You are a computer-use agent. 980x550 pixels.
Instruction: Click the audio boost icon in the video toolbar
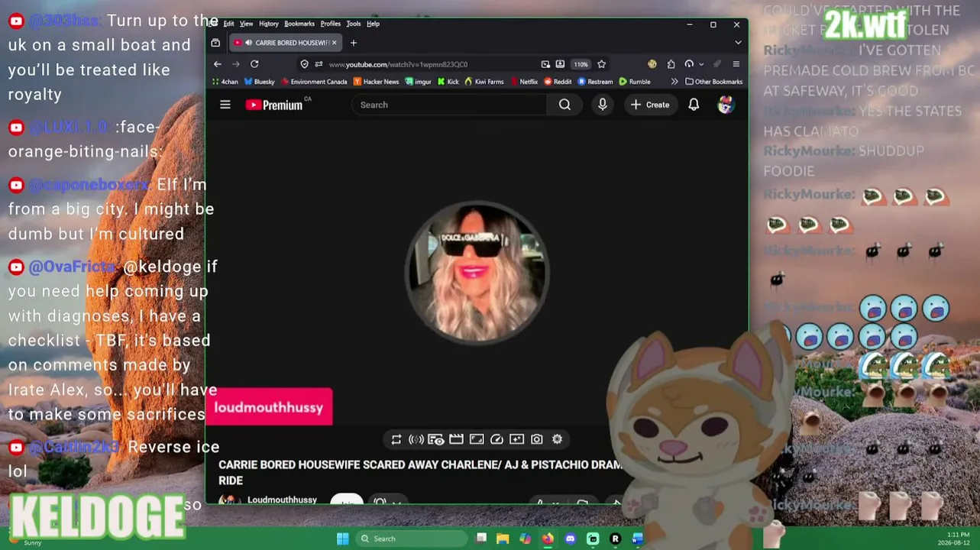tap(416, 439)
